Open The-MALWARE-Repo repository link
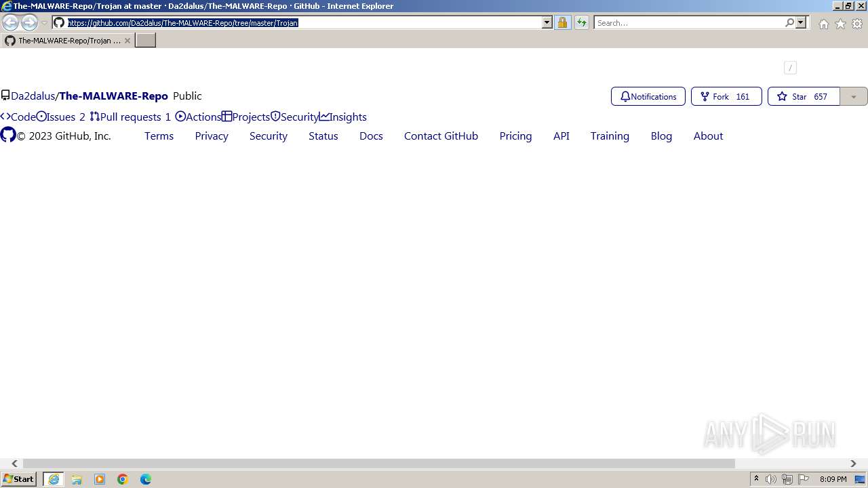This screenshot has height=488, width=868. click(113, 96)
